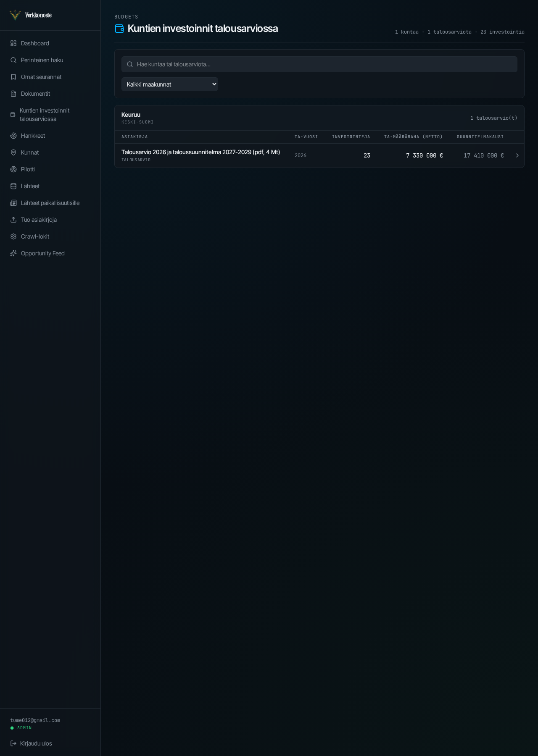Screen dimensions: 538x756
Task: Click the Opportunity Feed sparkles icon
Action: (13, 253)
